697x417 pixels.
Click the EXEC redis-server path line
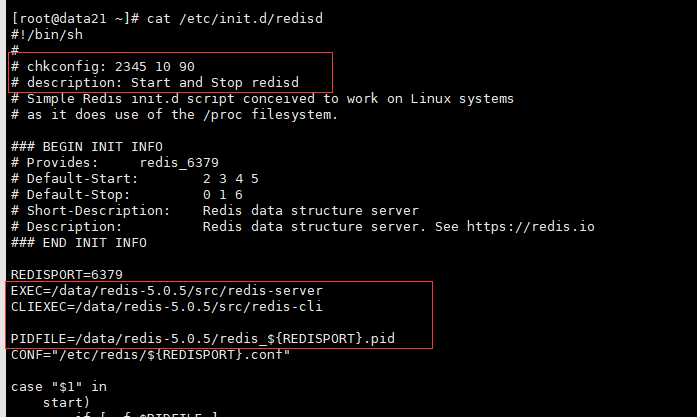click(x=167, y=291)
